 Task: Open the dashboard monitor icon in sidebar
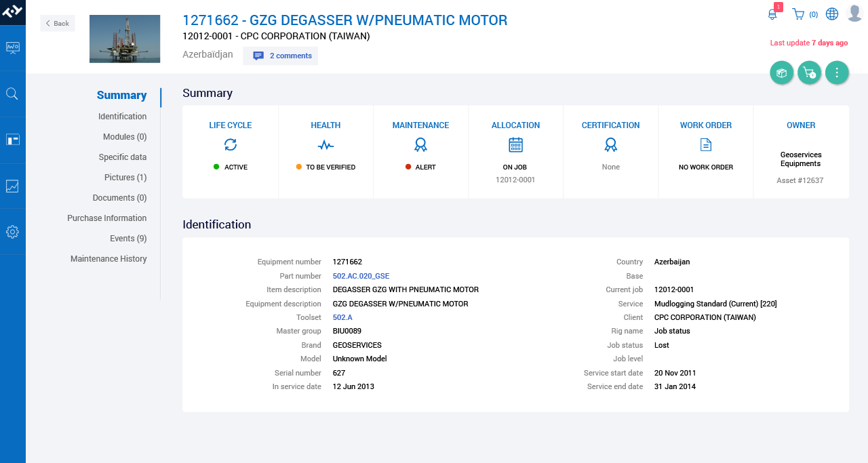(12, 47)
